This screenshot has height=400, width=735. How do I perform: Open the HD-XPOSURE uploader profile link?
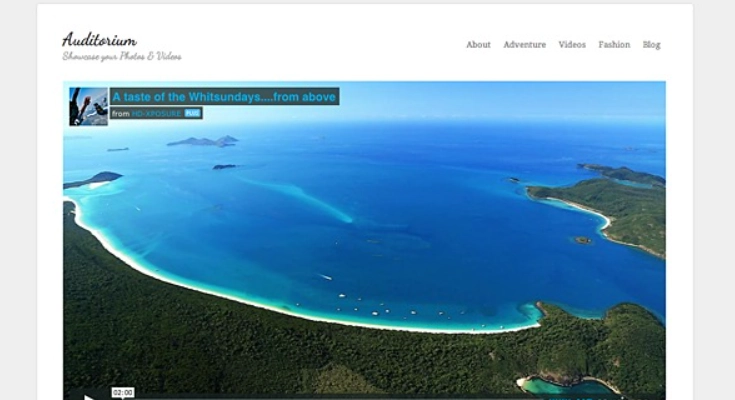[156, 113]
